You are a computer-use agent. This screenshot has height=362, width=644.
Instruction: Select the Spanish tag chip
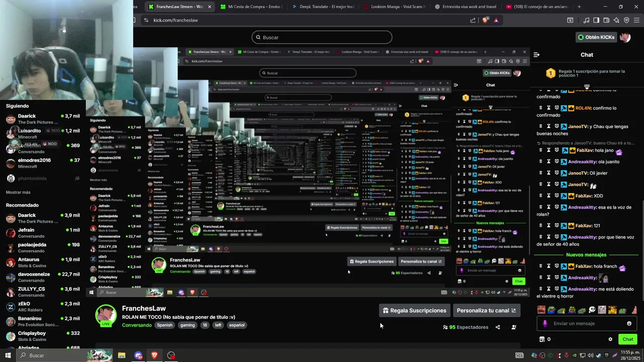point(165,325)
